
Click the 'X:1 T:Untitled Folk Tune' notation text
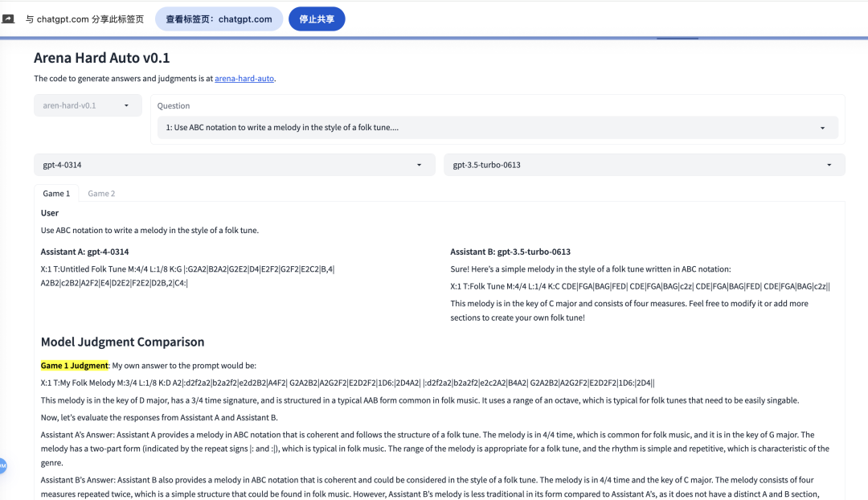(x=187, y=276)
